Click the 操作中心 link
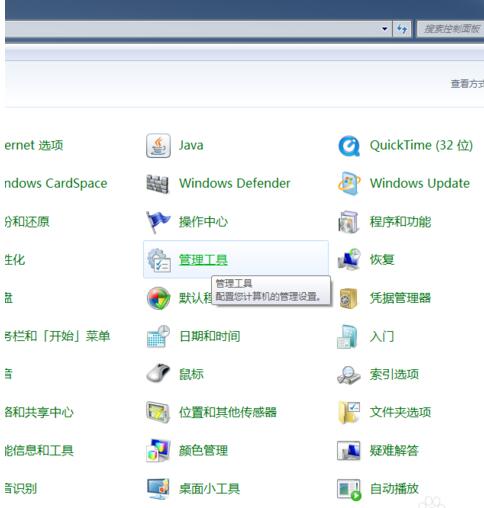Viewport: 484px width, 508px height. coord(203,222)
